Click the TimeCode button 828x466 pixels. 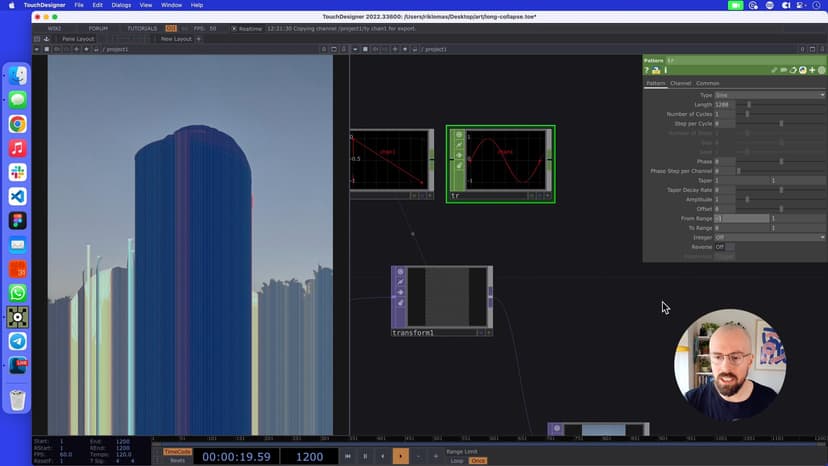point(177,451)
